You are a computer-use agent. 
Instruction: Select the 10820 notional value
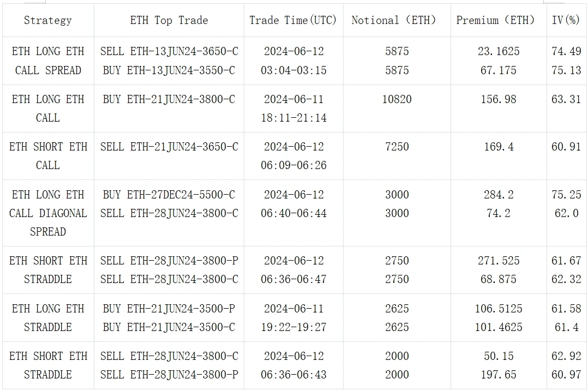(397, 99)
